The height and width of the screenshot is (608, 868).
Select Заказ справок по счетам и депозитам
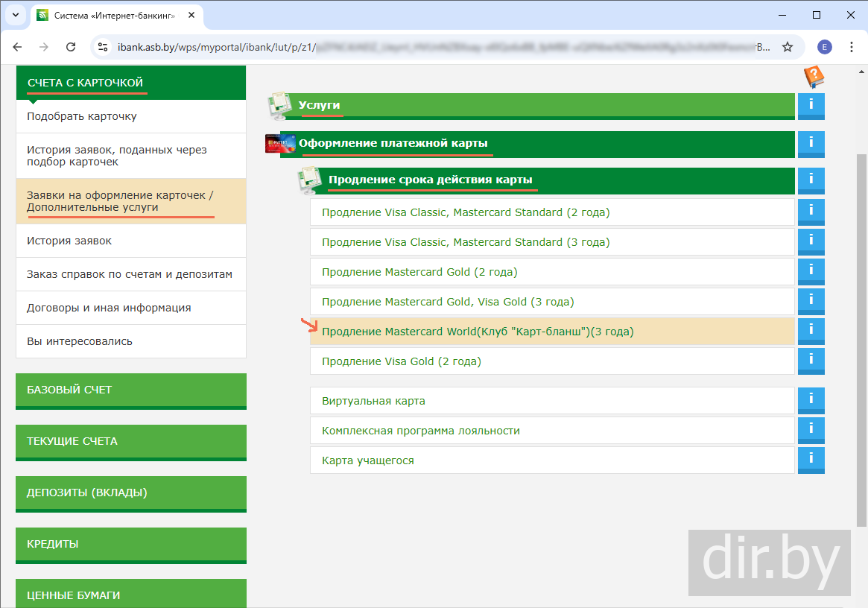tap(130, 274)
